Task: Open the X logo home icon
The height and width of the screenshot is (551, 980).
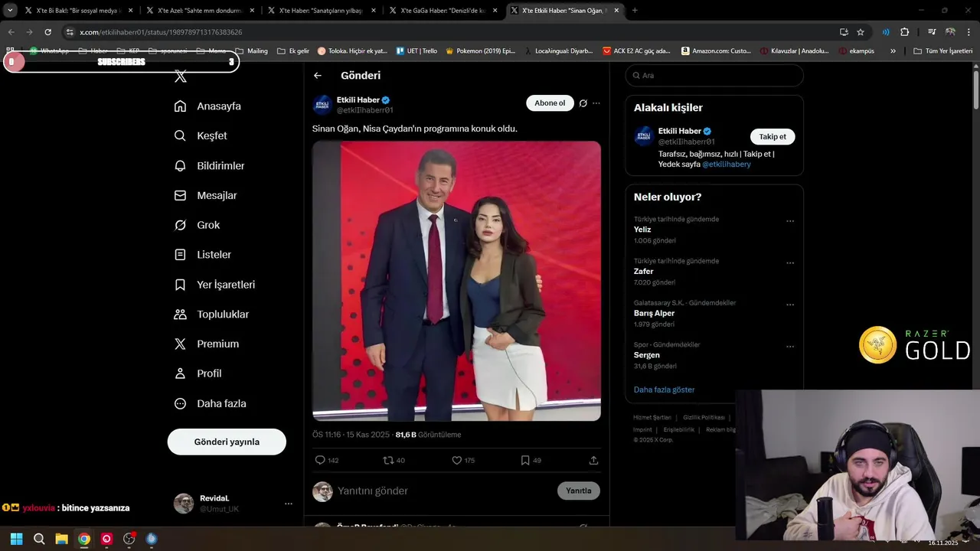Action: pos(180,77)
